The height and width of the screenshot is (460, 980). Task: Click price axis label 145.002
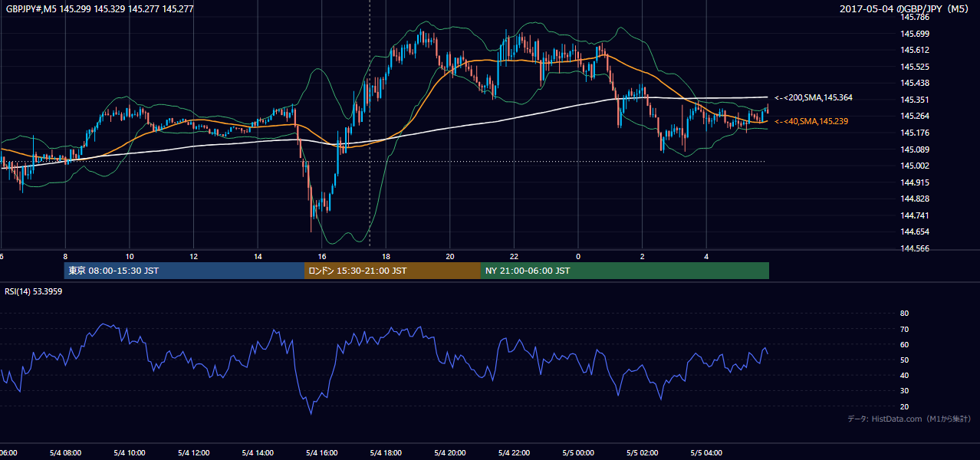coord(914,166)
